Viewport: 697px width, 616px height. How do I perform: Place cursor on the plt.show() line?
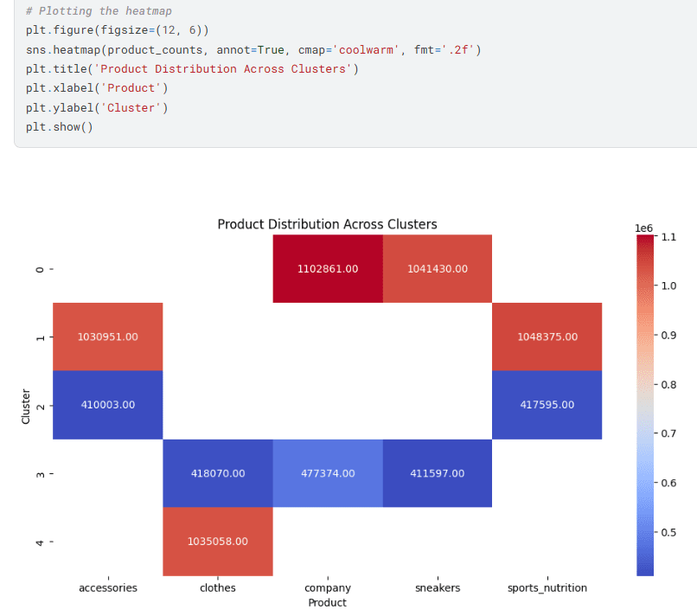click(x=59, y=127)
